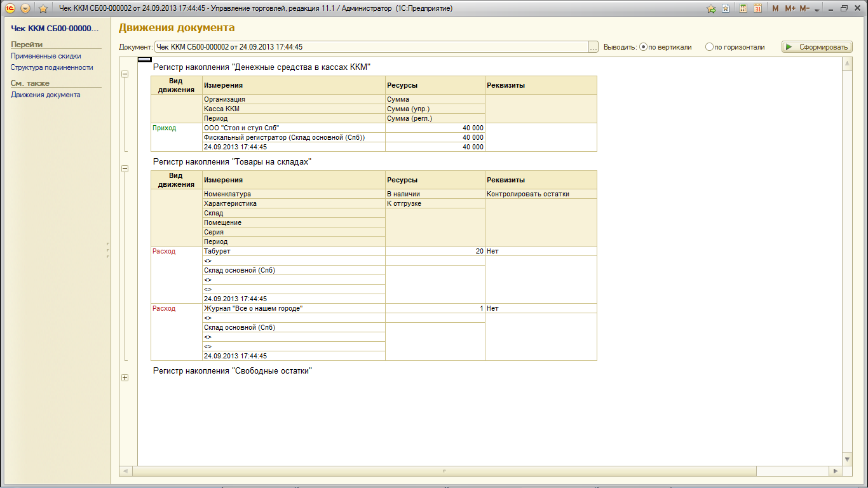
Task: Open history page-with-star icon
Action: pyautogui.click(x=726, y=9)
